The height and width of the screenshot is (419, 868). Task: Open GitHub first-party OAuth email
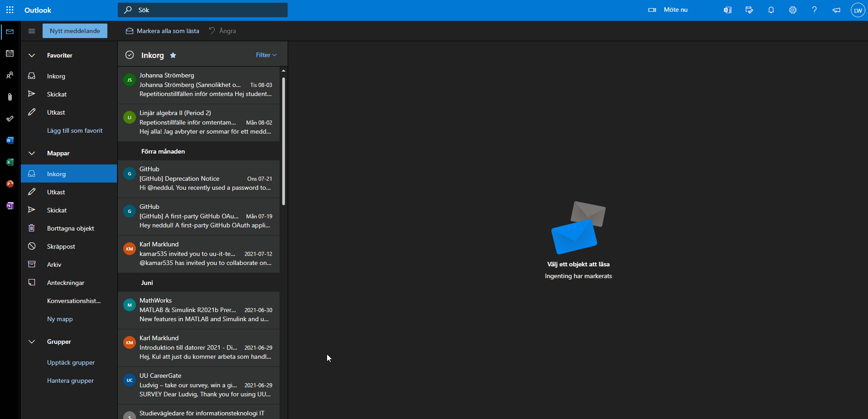pos(199,216)
